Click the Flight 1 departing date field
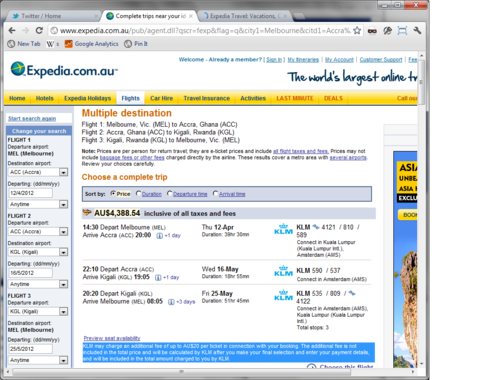Image resolution: width=500 pixels, height=380 pixels. point(30,193)
